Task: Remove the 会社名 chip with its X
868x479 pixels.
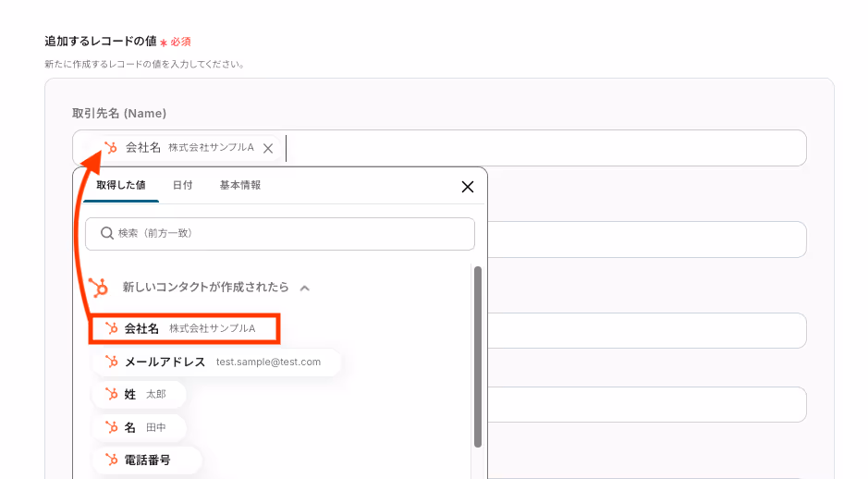Action: (268, 148)
